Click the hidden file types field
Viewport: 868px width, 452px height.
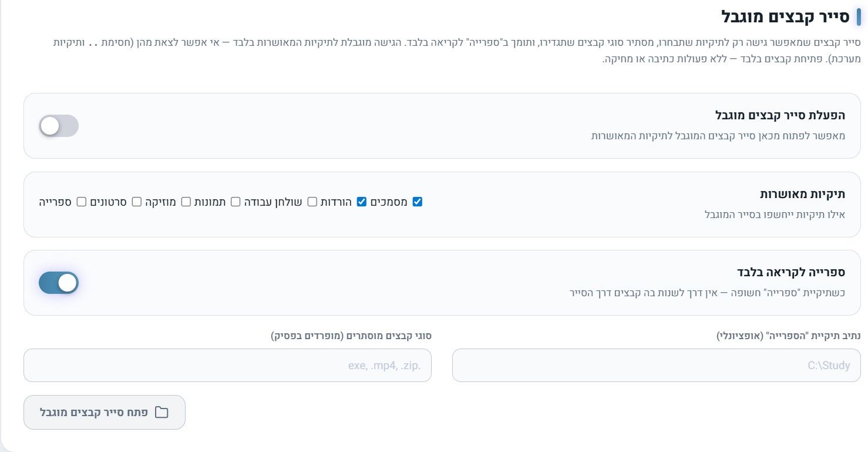227,365
